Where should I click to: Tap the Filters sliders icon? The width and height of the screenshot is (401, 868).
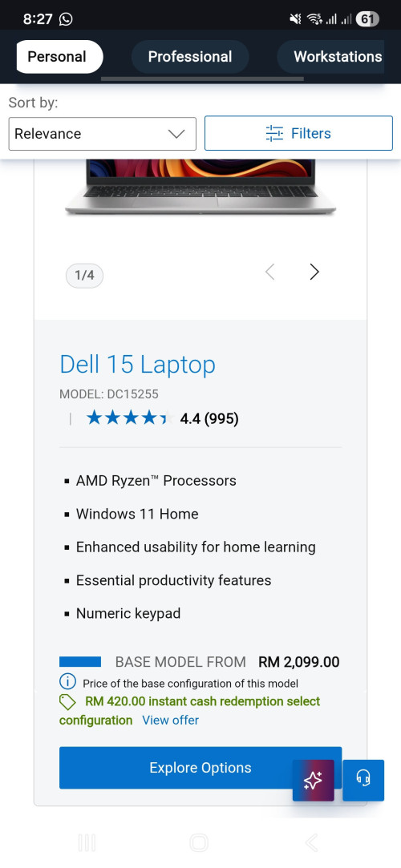click(x=274, y=133)
